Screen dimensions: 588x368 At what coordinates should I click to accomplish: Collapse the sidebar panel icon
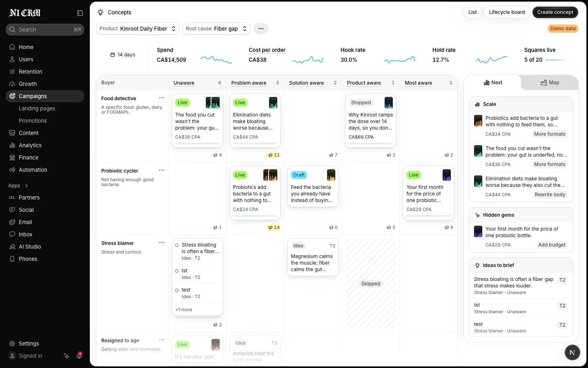coord(80,13)
